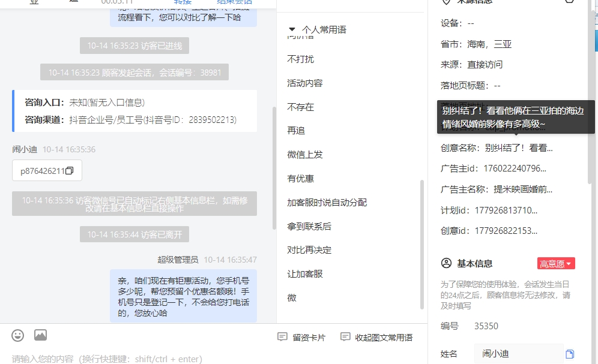
Task: Click the 收起图文常用语 icon
Action: pyautogui.click(x=345, y=337)
